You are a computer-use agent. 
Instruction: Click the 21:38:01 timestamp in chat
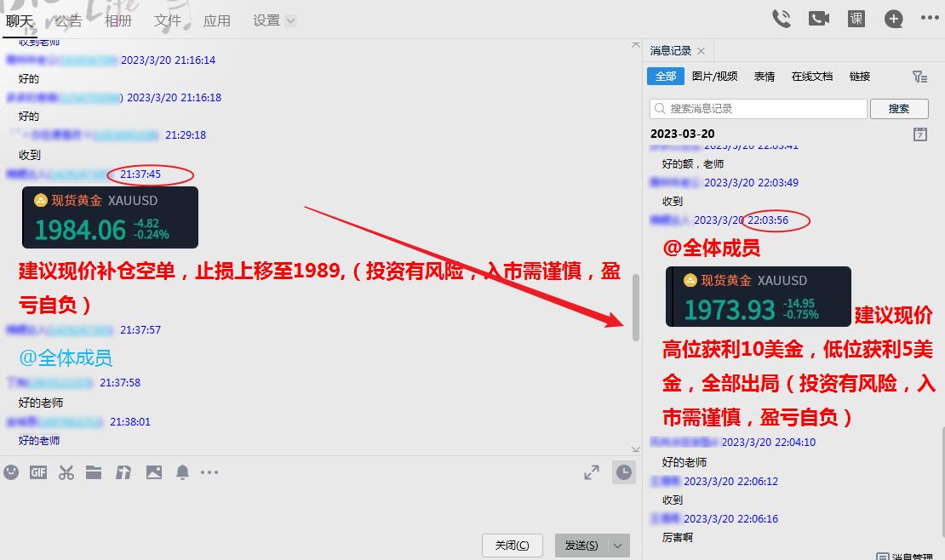click(130, 422)
